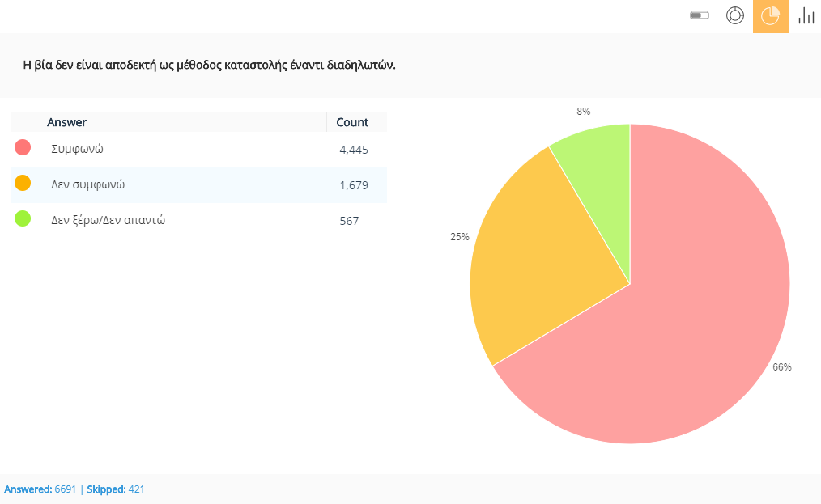Click the orange Δεν συμφωνώ legend dot

(x=23, y=183)
